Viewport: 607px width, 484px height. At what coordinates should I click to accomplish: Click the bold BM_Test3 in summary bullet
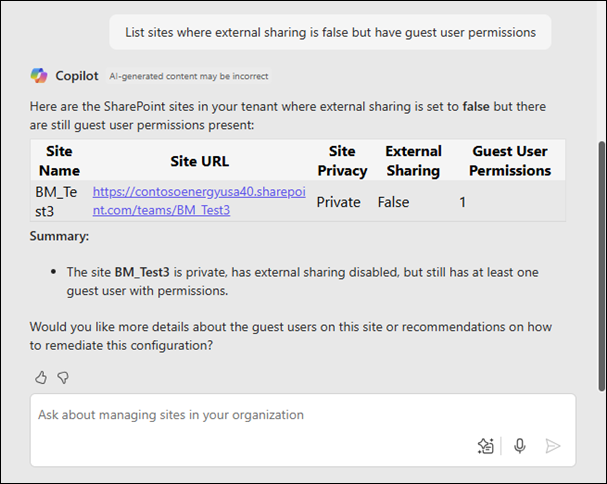[142, 272]
